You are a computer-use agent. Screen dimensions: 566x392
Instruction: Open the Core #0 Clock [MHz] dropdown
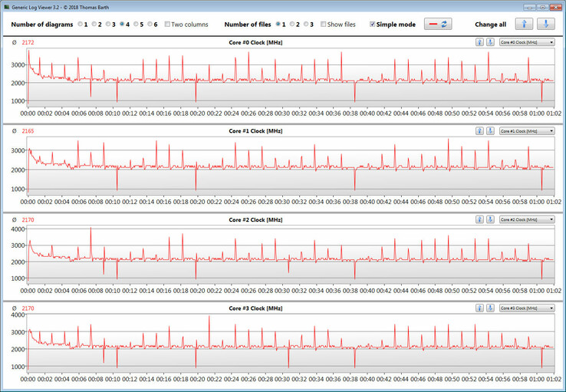(526, 42)
